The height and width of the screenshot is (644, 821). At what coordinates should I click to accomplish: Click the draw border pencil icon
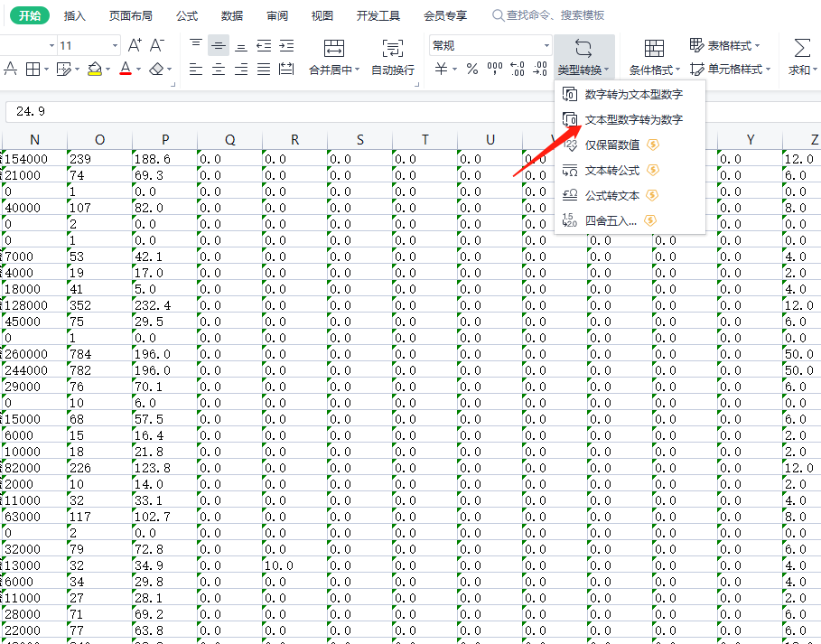tap(63, 69)
